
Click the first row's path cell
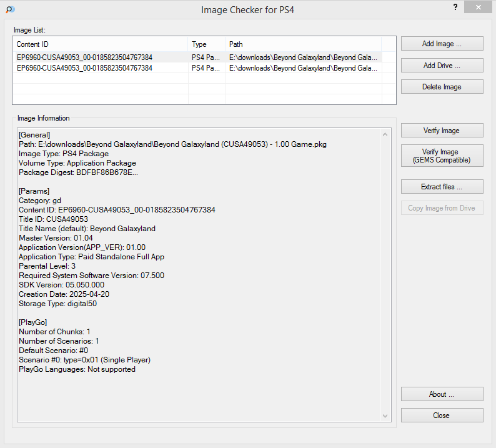(303, 57)
